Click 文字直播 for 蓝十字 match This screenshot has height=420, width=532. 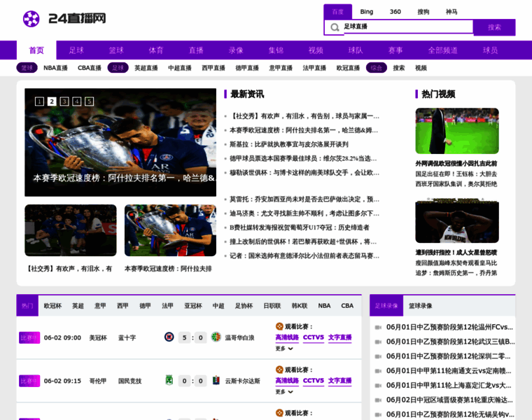coord(340,337)
